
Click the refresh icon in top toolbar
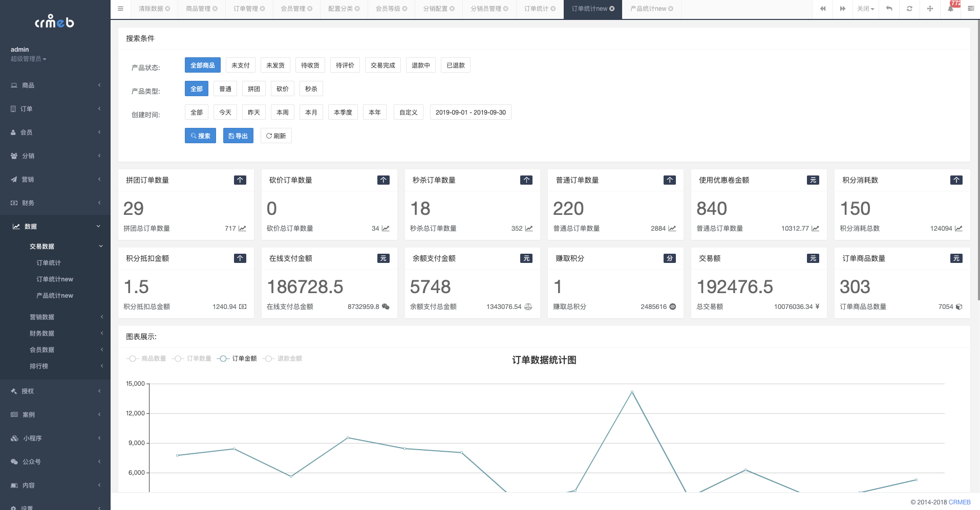[x=909, y=9]
